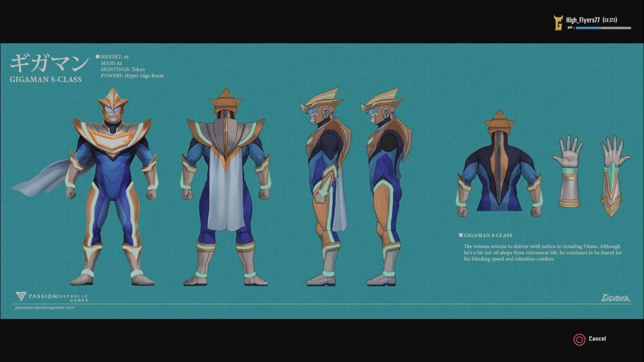The width and height of the screenshot is (644, 362).
Task: Click the Japanese ギガマン title
Action: tap(50, 64)
